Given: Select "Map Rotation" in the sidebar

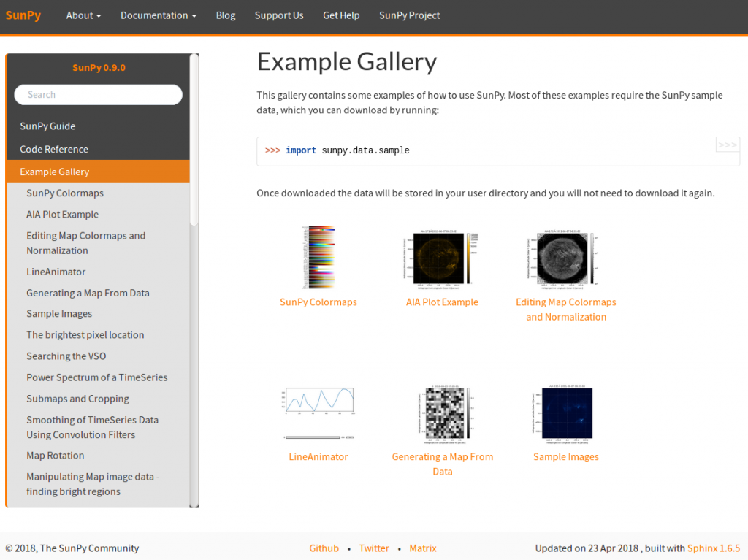Looking at the screenshot, I should [55, 455].
